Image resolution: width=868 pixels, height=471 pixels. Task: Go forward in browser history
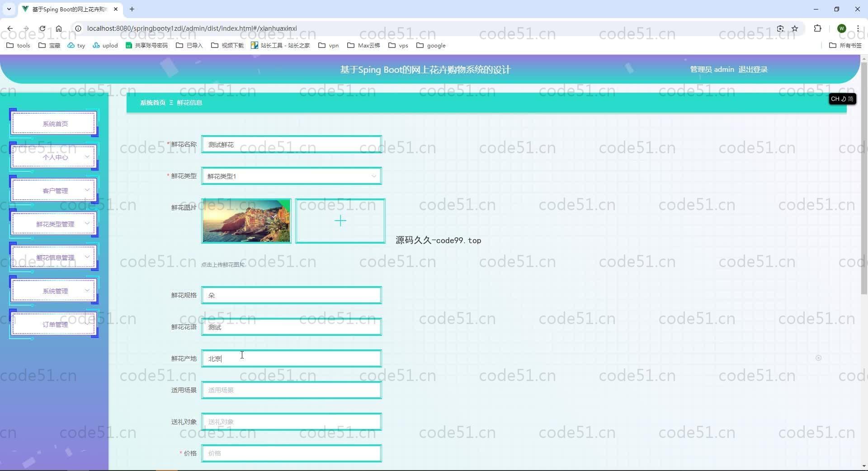pyautogui.click(x=26, y=28)
